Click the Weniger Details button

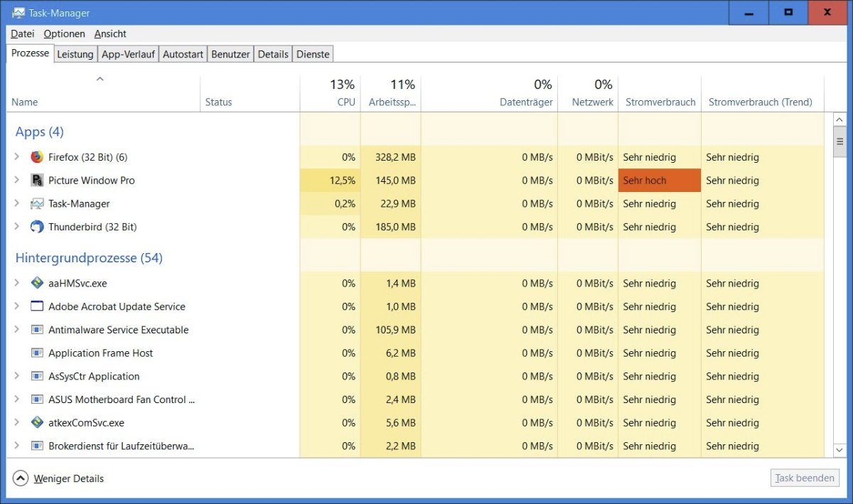point(60,478)
